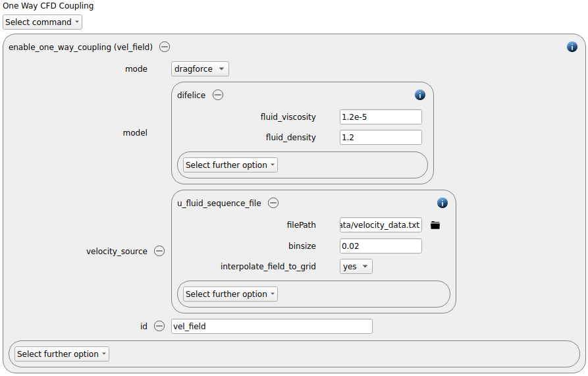Screen dimensions: 588x376
Task: Edit the fluid_density value field
Action: [381, 137]
